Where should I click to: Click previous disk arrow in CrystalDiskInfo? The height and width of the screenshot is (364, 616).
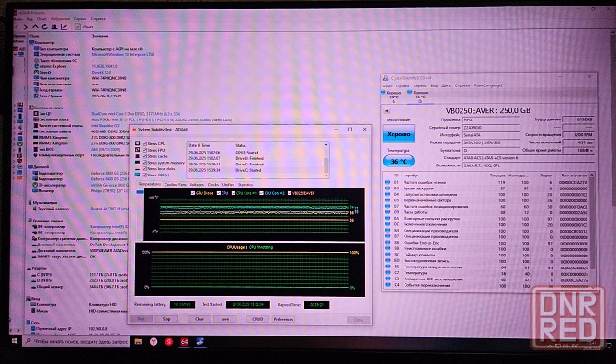386,111
